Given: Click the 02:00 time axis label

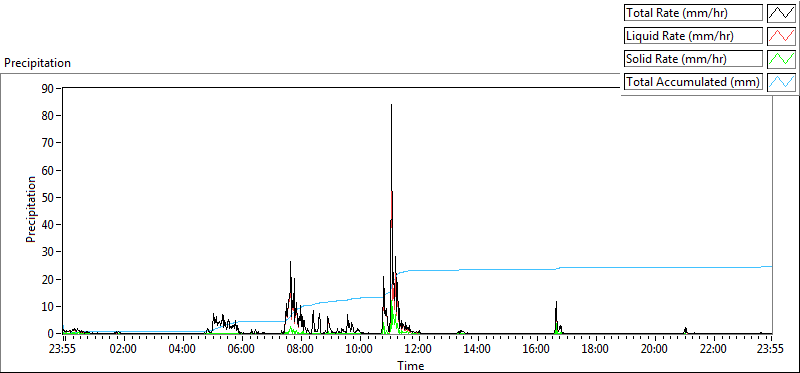Looking at the screenshot, I should coord(123,350).
